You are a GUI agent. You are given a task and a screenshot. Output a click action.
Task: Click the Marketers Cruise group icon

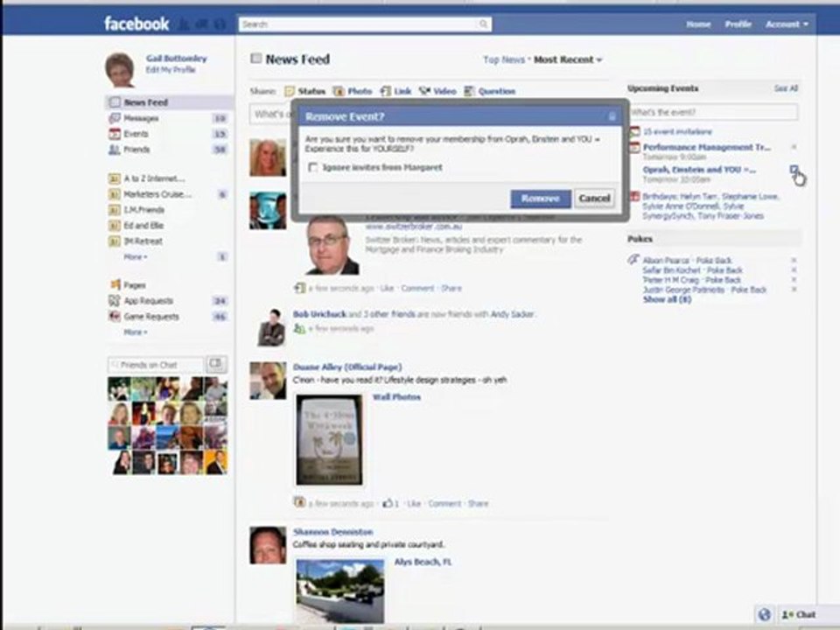[115, 194]
